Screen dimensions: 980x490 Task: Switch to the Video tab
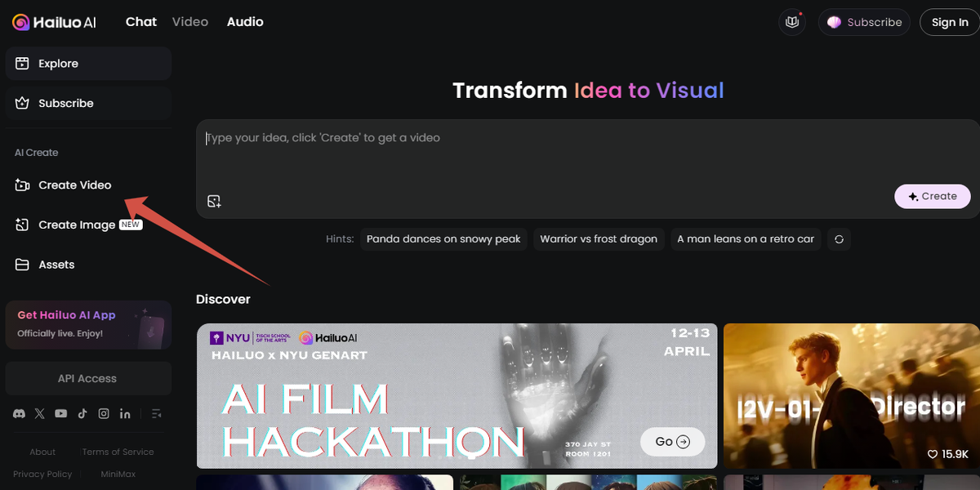click(190, 22)
